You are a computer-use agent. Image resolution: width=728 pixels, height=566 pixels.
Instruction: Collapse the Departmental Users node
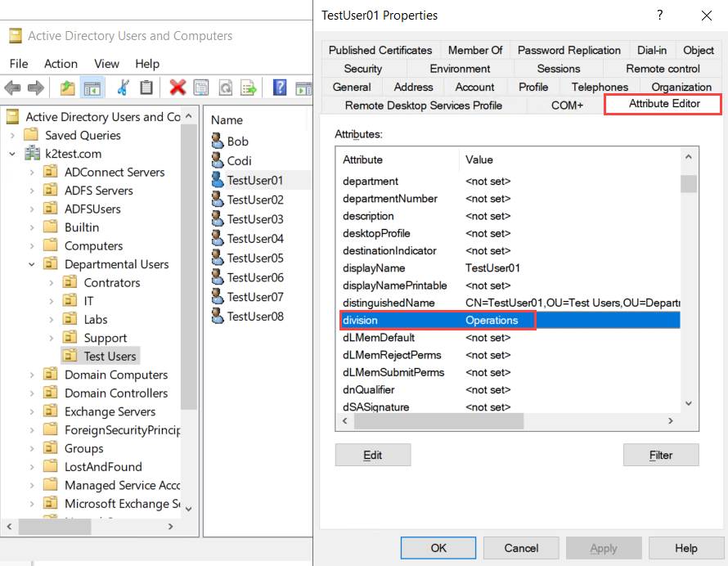32,264
